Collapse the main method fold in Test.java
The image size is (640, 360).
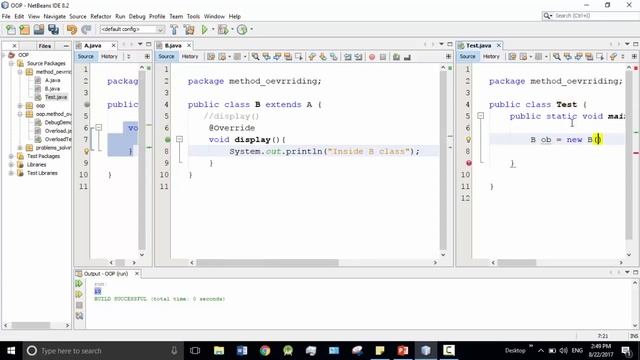(480, 116)
